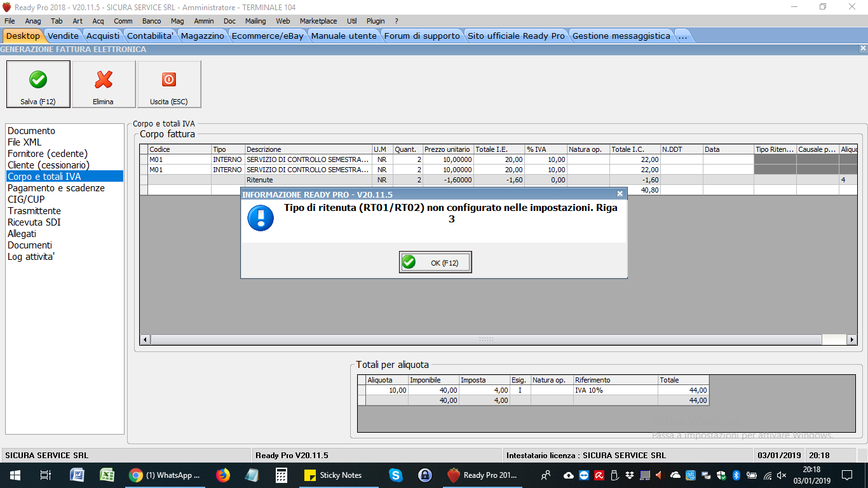Switch to the Acquisti tab
This screenshot has height=488, width=868.
[x=103, y=36]
